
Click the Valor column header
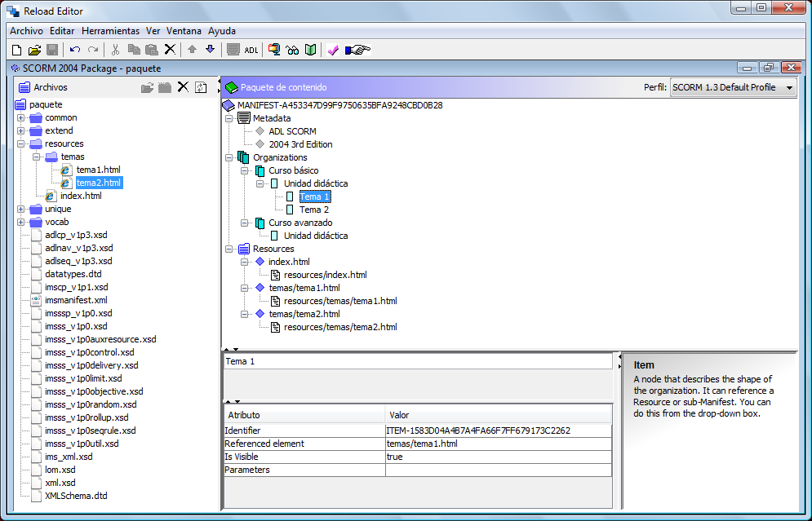498,415
